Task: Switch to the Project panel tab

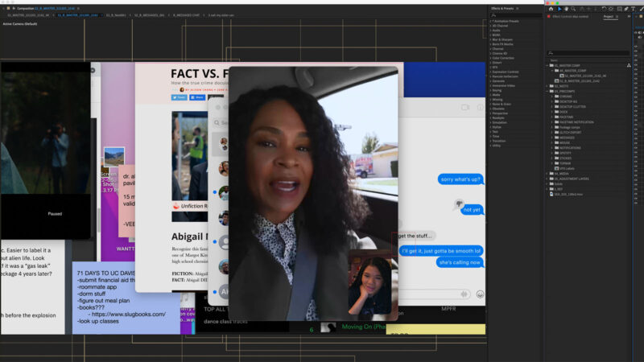Action: click(x=608, y=16)
